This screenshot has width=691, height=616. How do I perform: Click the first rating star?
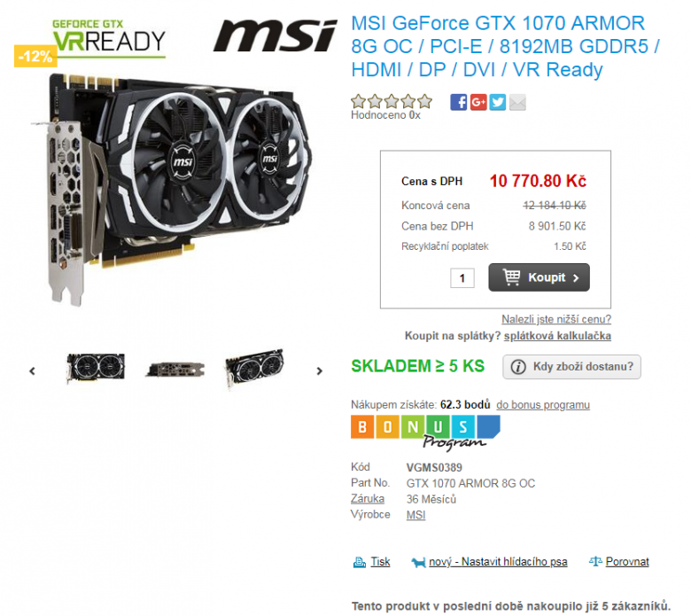point(358,101)
